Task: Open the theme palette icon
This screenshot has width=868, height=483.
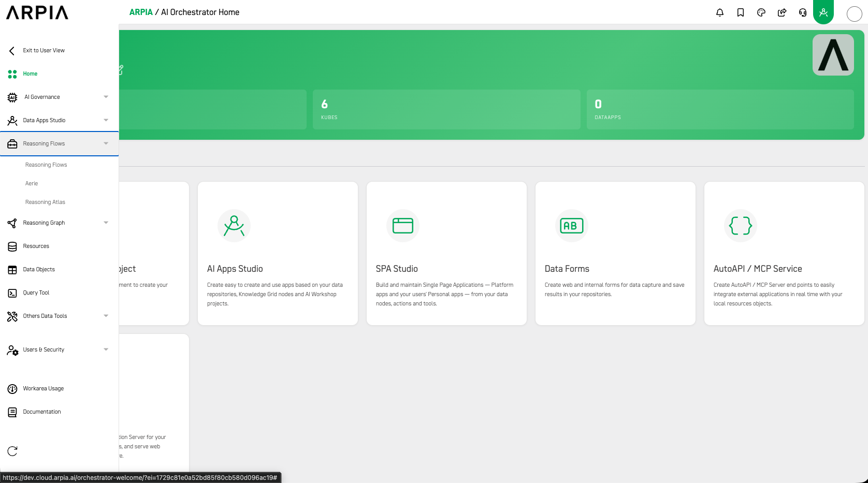Action: [x=761, y=12]
